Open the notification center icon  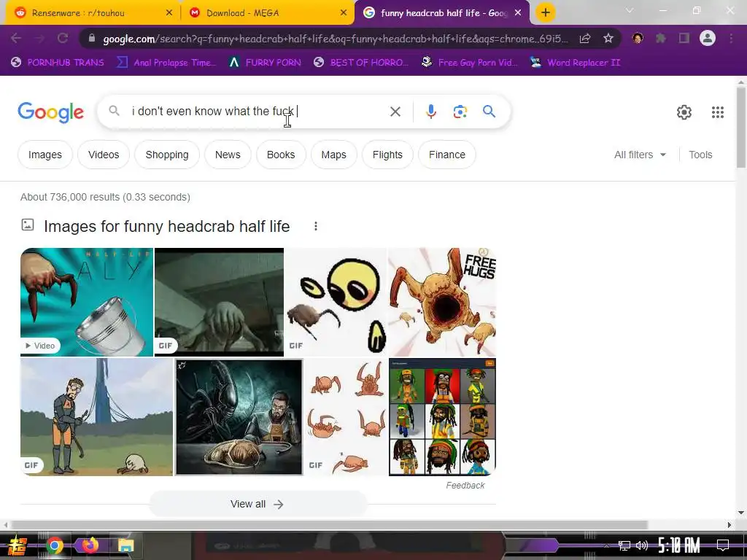pos(723,545)
